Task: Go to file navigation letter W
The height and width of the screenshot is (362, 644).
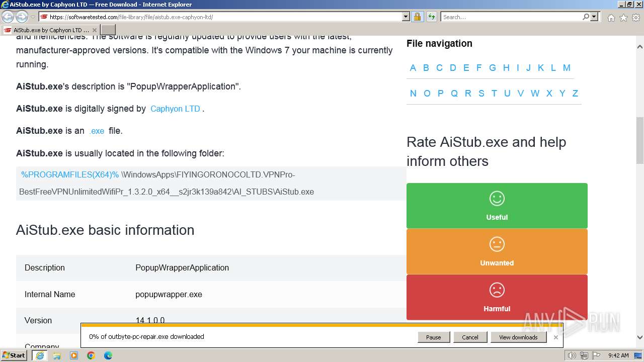Action: (535, 94)
